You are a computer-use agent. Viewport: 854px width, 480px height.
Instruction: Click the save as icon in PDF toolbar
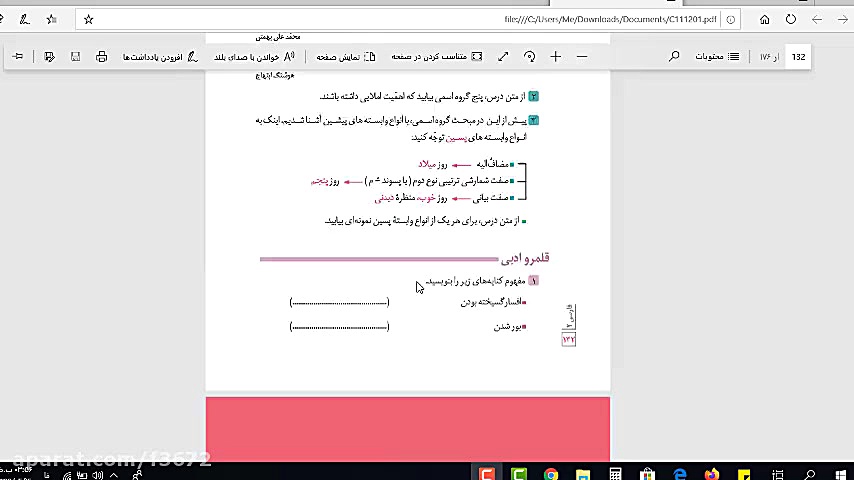[49, 57]
